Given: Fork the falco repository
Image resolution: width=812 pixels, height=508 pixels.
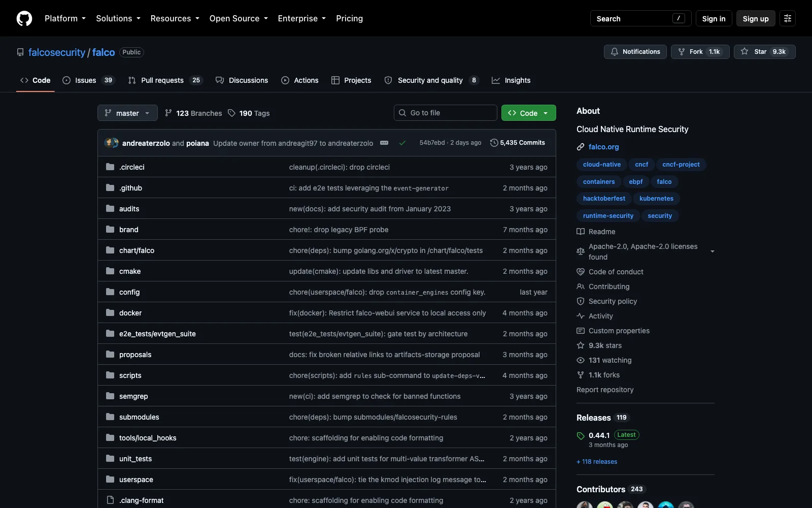Looking at the screenshot, I should (x=700, y=52).
